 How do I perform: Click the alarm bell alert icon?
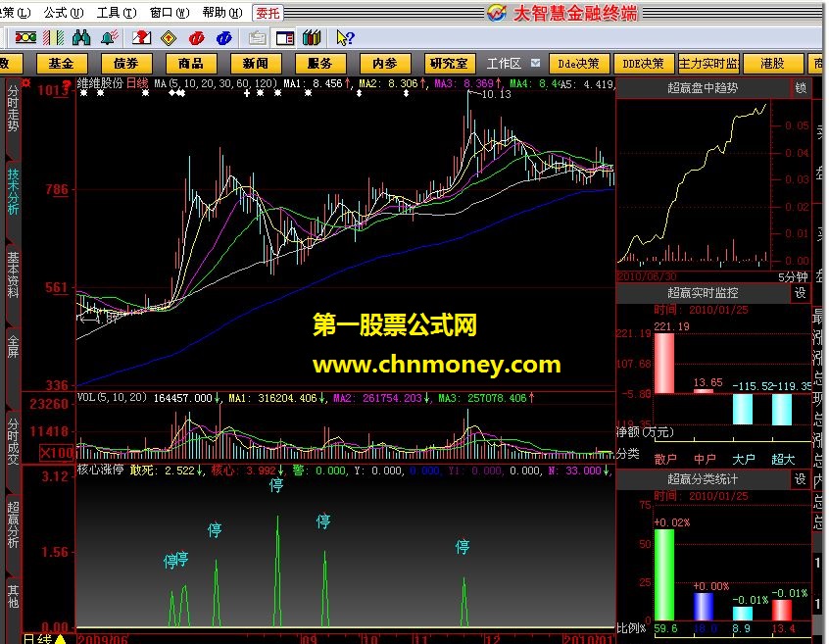pyautogui.click(x=110, y=37)
